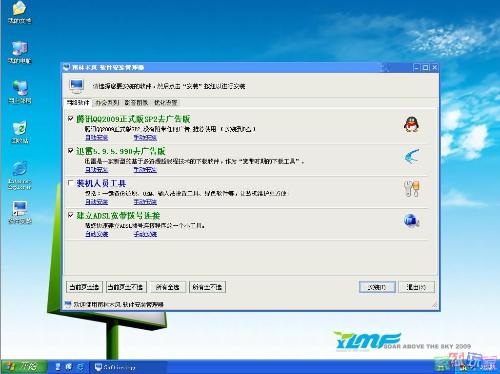Uncheck the 迅雷5.9.5.990去广告版 checkbox
500x374 pixels.
pos(70,151)
